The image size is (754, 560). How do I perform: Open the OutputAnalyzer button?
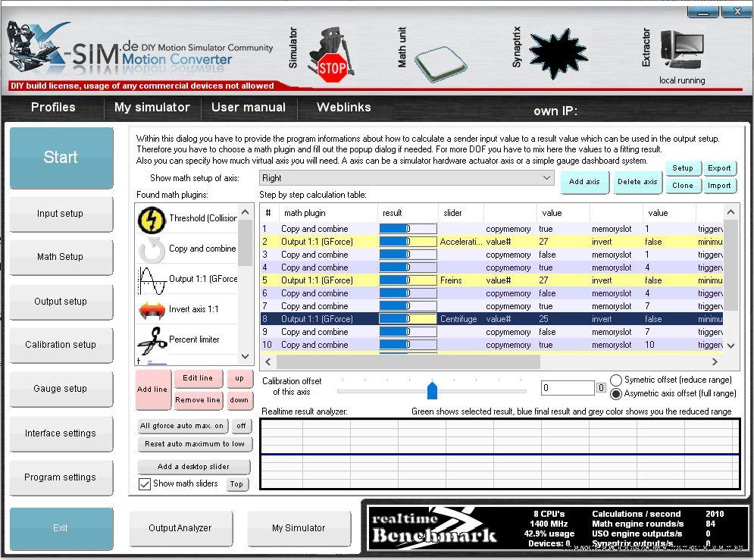[x=180, y=528]
